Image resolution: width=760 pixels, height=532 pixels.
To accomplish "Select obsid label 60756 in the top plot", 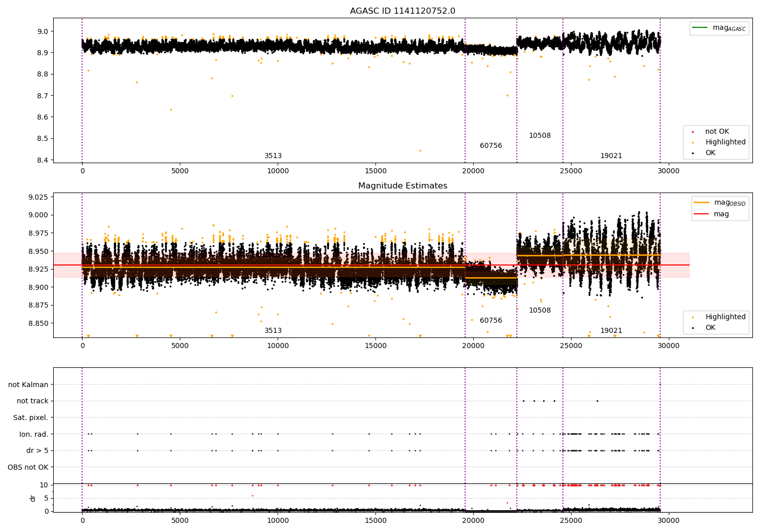I will pyautogui.click(x=491, y=146).
